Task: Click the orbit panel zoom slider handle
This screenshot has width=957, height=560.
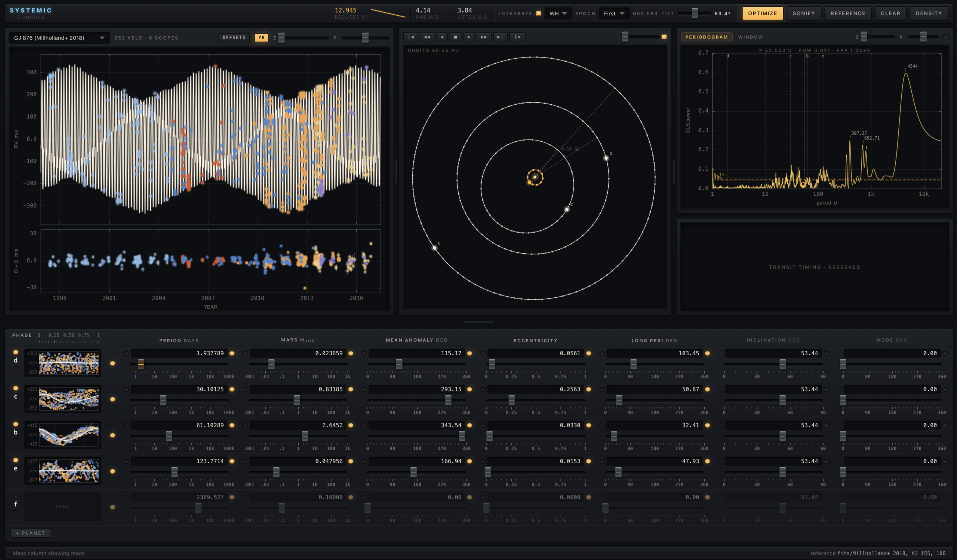Action: 625,37
